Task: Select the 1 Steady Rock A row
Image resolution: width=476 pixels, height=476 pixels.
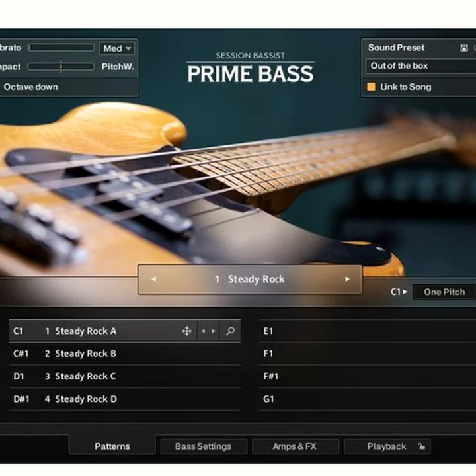Action: click(x=125, y=331)
